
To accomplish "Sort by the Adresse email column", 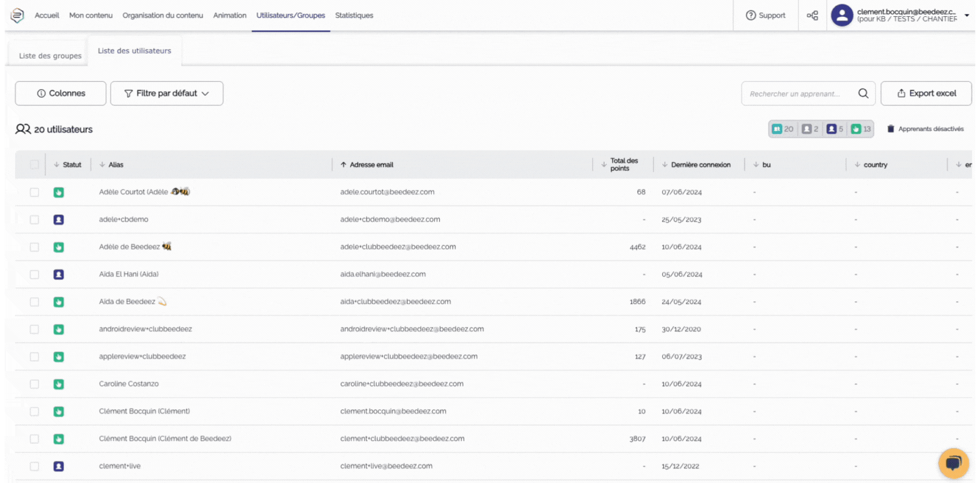I will (x=371, y=165).
